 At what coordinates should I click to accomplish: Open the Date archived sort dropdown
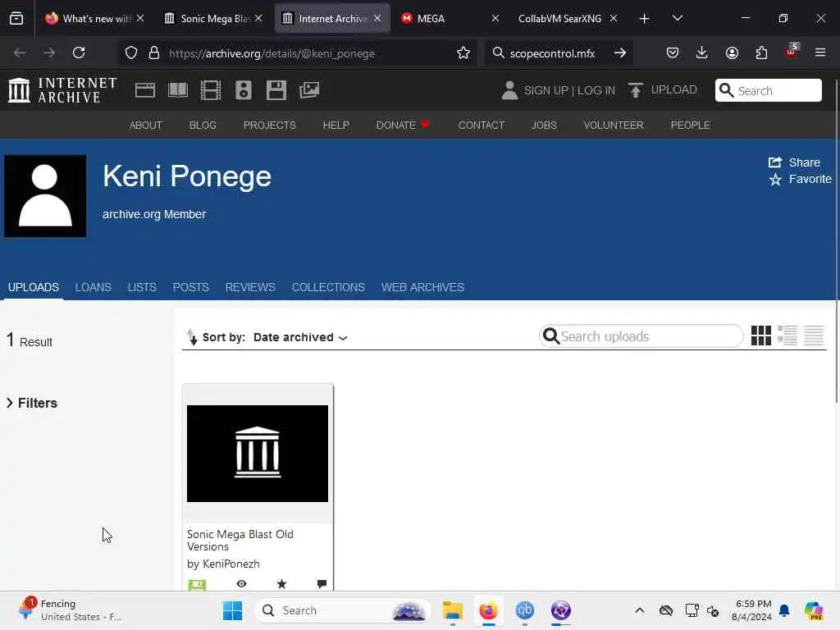click(300, 337)
